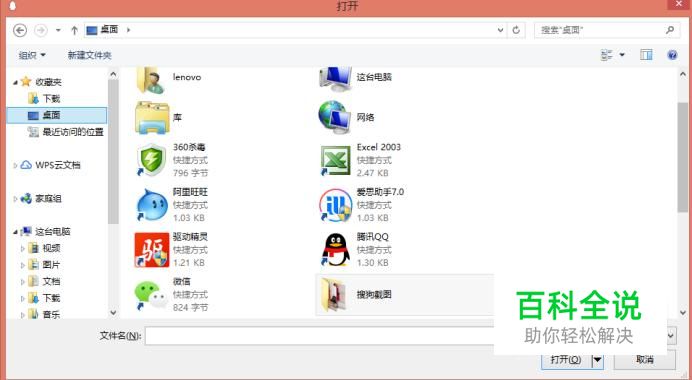
Task: Click the search magnifier icon
Action: tap(670, 30)
